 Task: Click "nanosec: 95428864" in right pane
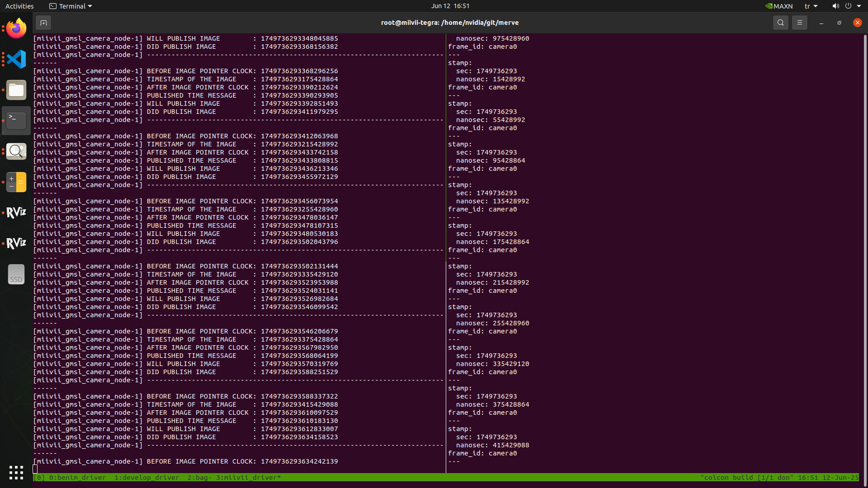[x=491, y=160]
